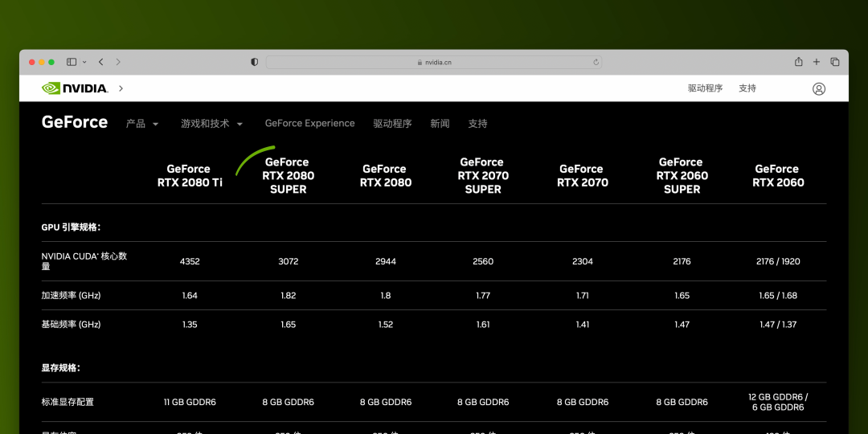The image size is (868, 434).
Task: Open the GeForce Experience menu item
Action: pos(310,124)
